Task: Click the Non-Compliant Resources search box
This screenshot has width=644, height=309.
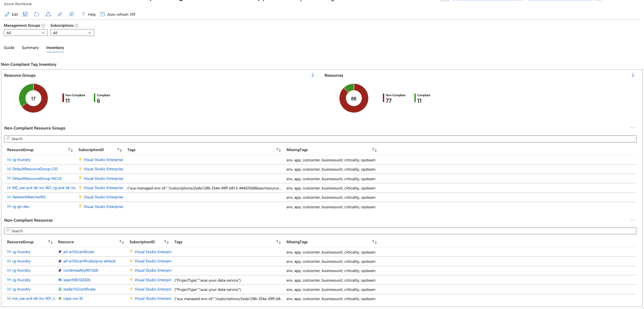Action: click(320, 231)
